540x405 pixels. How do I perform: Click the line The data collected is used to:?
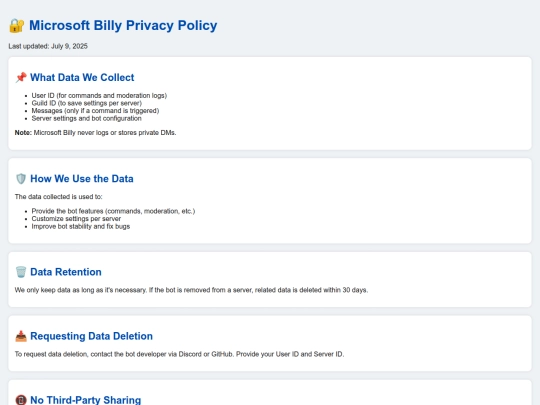click(x=59, y=197)
